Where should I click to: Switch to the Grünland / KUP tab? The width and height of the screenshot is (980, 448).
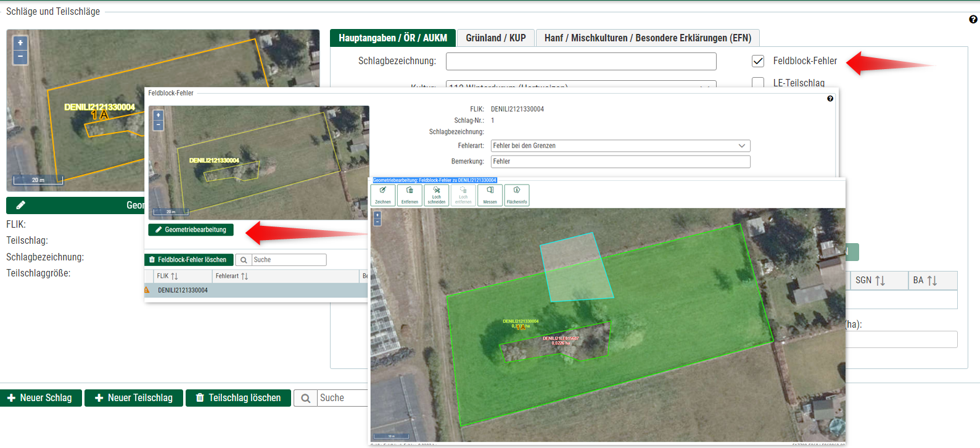(495, 38)
